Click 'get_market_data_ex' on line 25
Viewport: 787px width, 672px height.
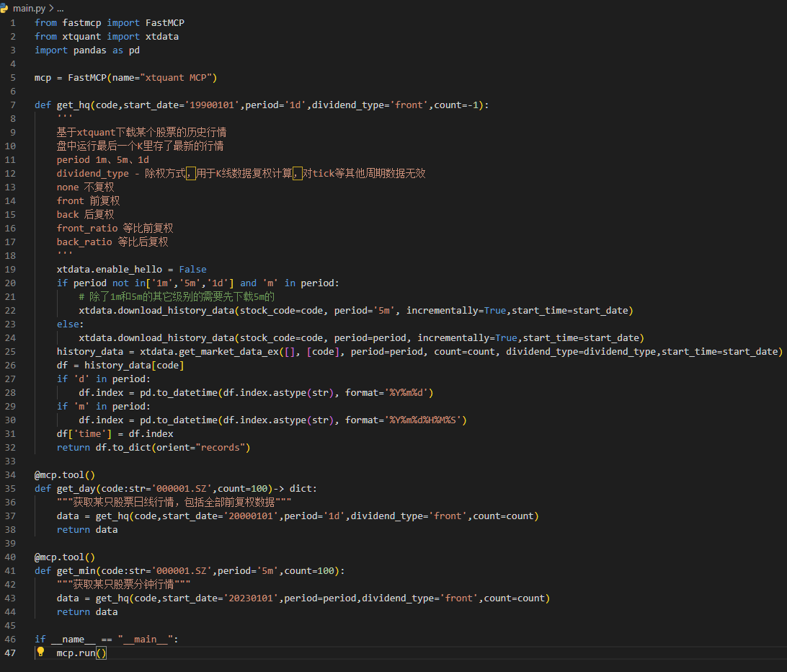click(x=229, y=352)
